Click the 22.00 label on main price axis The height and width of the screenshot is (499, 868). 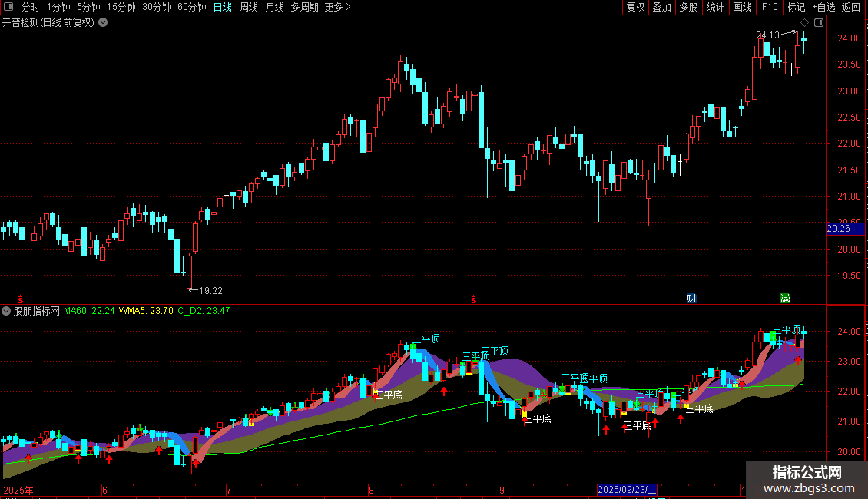pyautogui.click(x=849, y=144)
